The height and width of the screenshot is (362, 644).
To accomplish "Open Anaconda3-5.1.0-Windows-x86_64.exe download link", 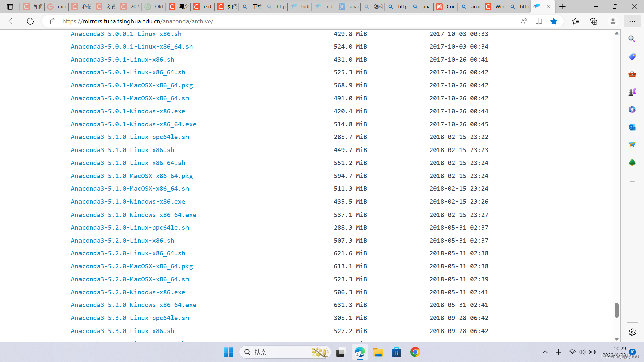I will [x=133, y=215].
